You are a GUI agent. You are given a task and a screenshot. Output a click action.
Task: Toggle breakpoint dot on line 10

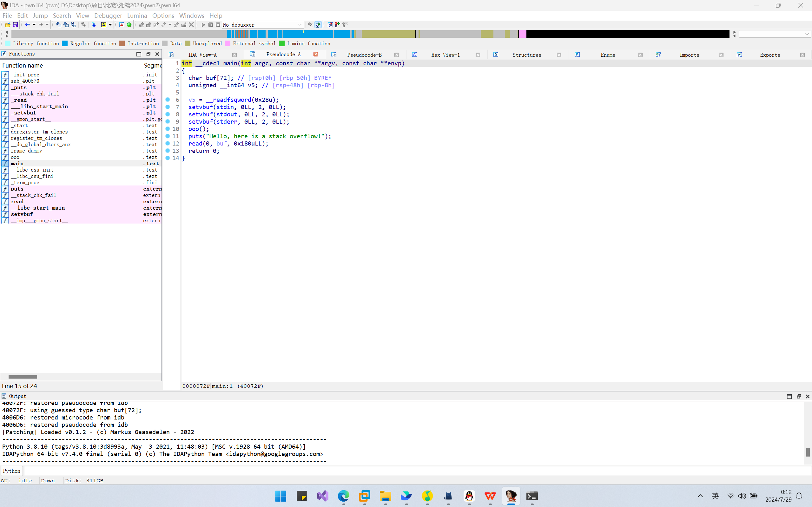[168, 129]
